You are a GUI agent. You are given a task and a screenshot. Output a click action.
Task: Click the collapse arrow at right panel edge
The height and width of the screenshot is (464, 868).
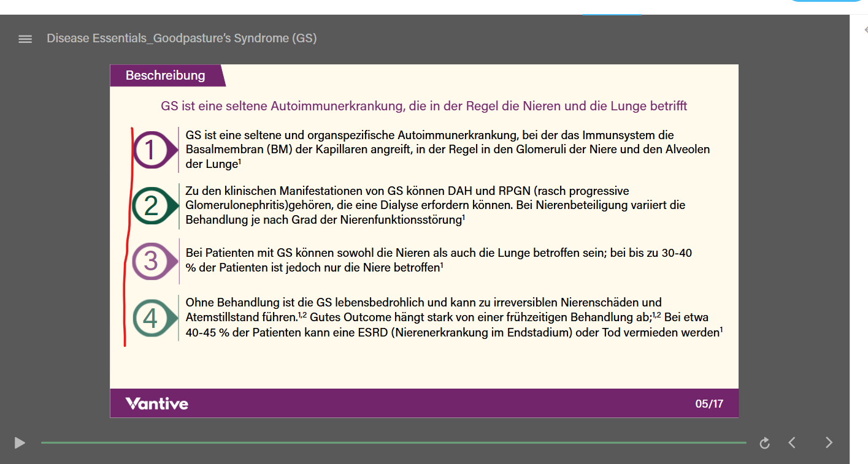[865, 29]
